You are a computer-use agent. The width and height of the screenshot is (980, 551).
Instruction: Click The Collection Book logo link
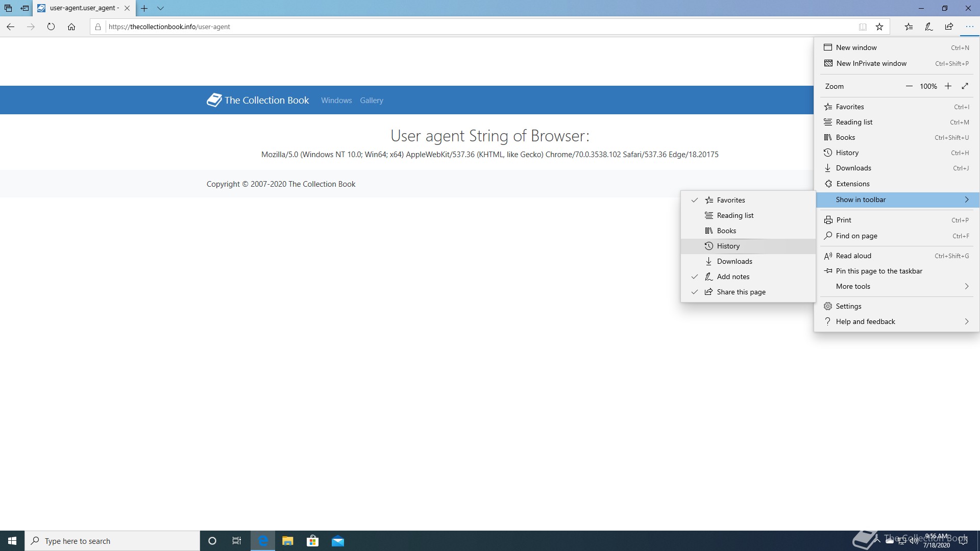[258, 100]
